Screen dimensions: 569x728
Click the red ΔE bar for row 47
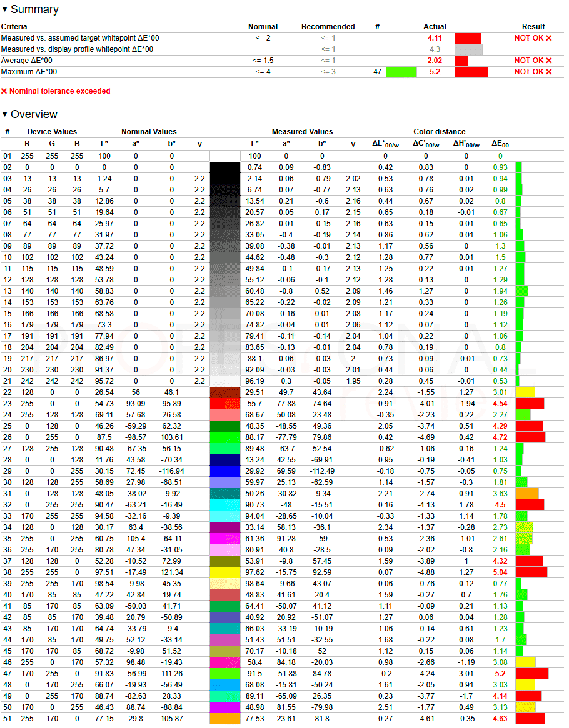click(532, 673)
